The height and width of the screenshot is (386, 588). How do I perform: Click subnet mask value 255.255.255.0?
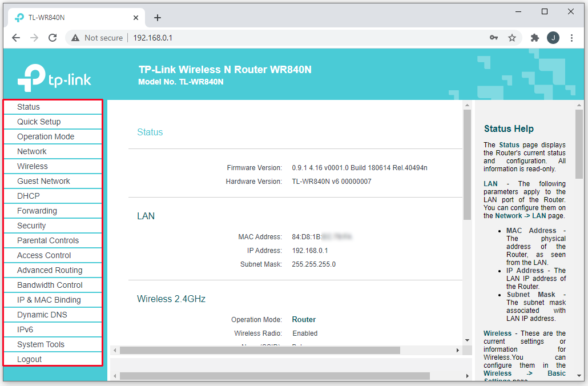coord(313,264)
